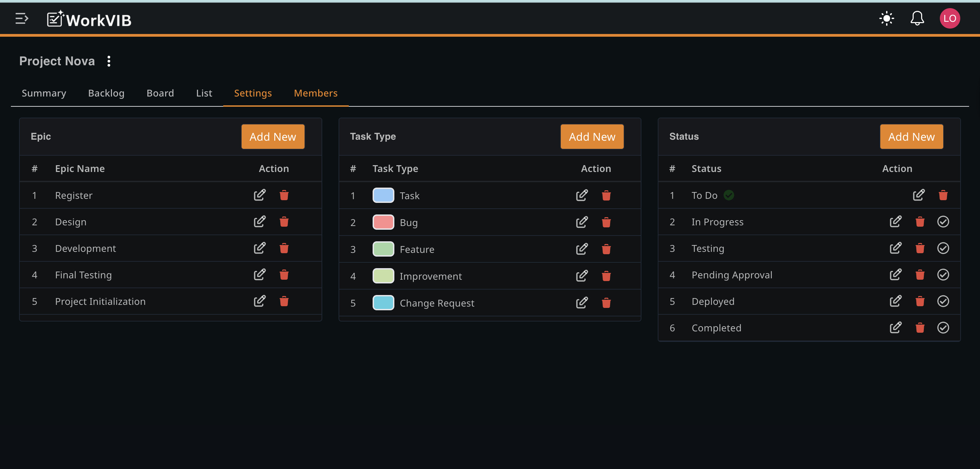980x469 pixels.
Task: Open the notifications bell
Action: [917, 18]
